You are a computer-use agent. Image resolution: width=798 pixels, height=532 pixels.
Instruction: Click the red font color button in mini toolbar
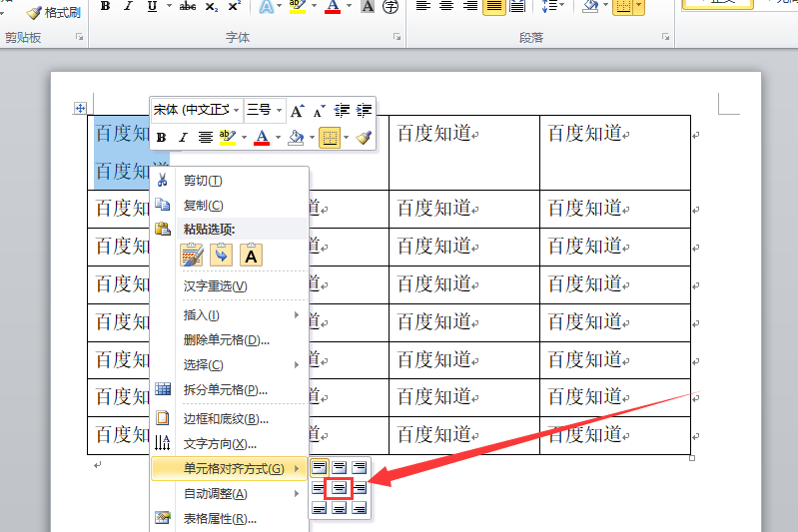point(262,137)
